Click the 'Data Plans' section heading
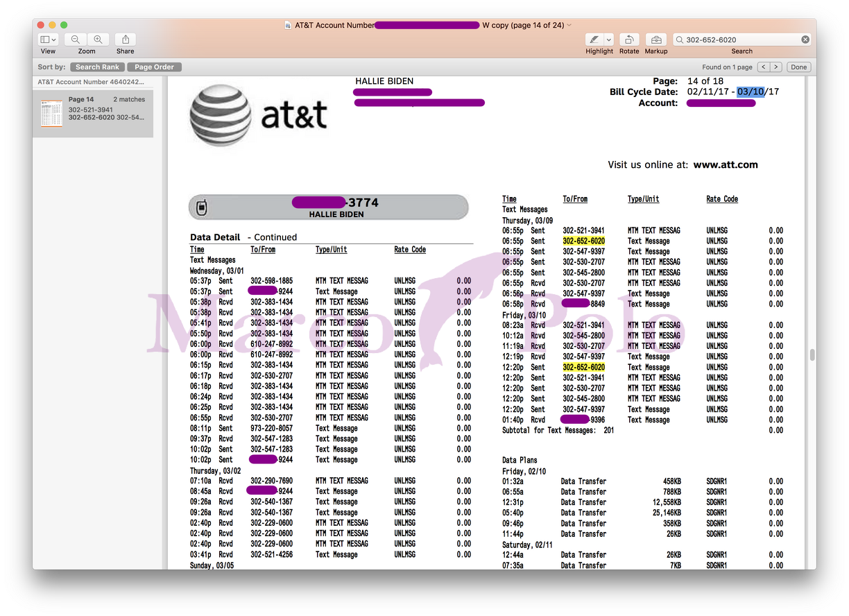849x616 pixels. click(x=520, y=460)
